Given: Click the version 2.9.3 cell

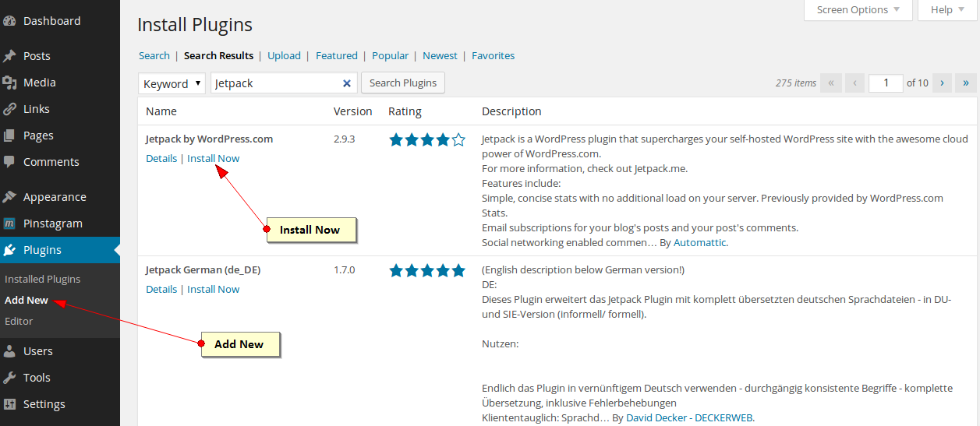Looking at the screenshot, I should click(x=344, y=139).
